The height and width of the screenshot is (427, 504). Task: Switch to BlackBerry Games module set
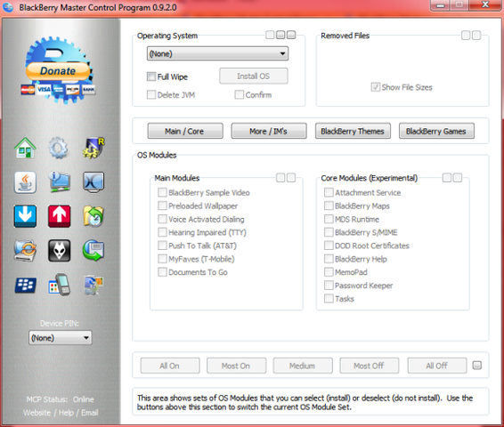[x=436, y=131]
